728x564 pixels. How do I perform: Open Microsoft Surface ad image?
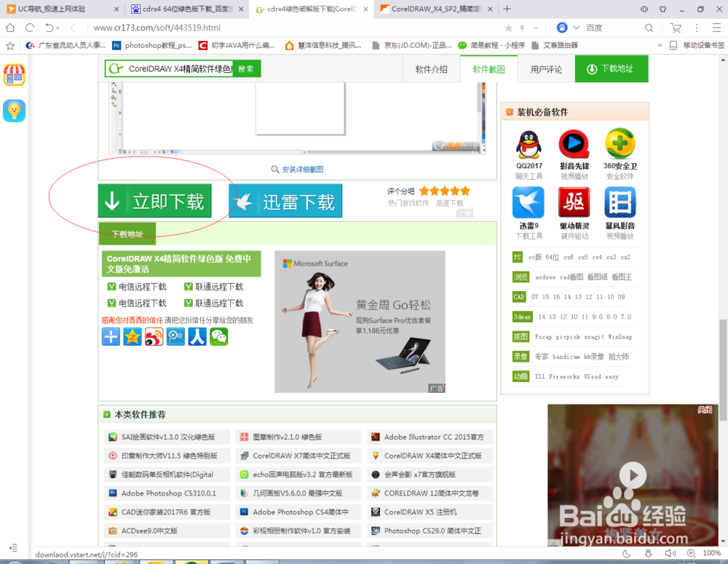[360, 322]
